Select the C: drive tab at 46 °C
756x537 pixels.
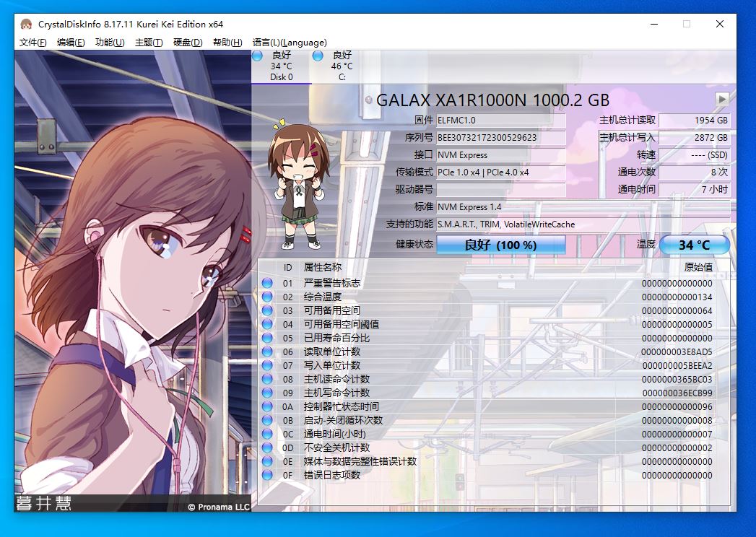click(342, 66)
